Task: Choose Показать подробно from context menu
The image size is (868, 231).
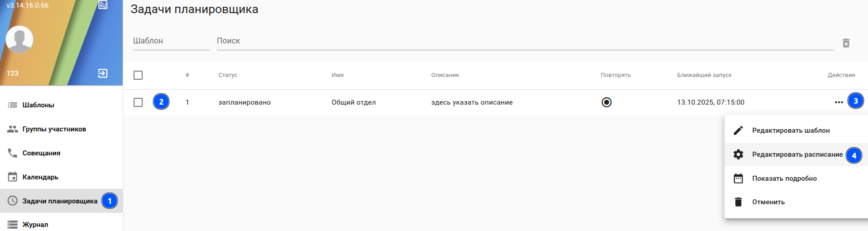Action: click(x=784, y=178)
